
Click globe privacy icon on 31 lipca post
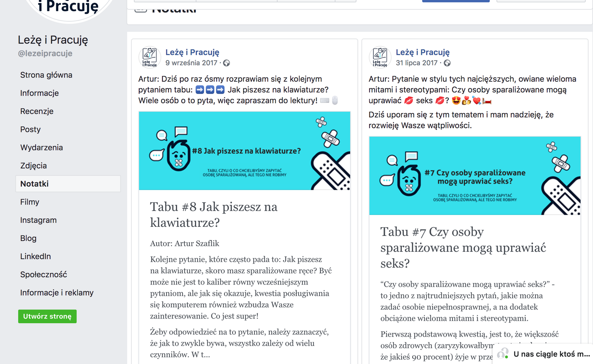pyautogui.click(x=447, y=63)
